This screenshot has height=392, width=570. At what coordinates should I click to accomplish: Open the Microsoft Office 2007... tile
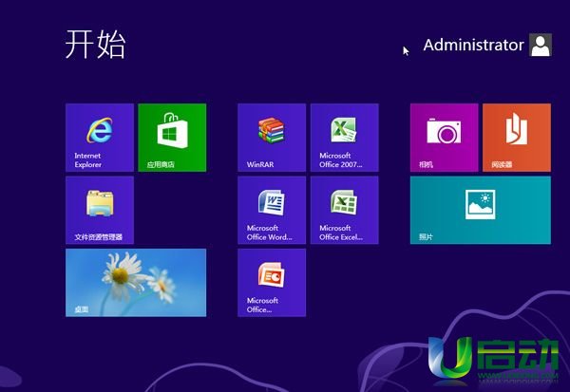[345, 138]
